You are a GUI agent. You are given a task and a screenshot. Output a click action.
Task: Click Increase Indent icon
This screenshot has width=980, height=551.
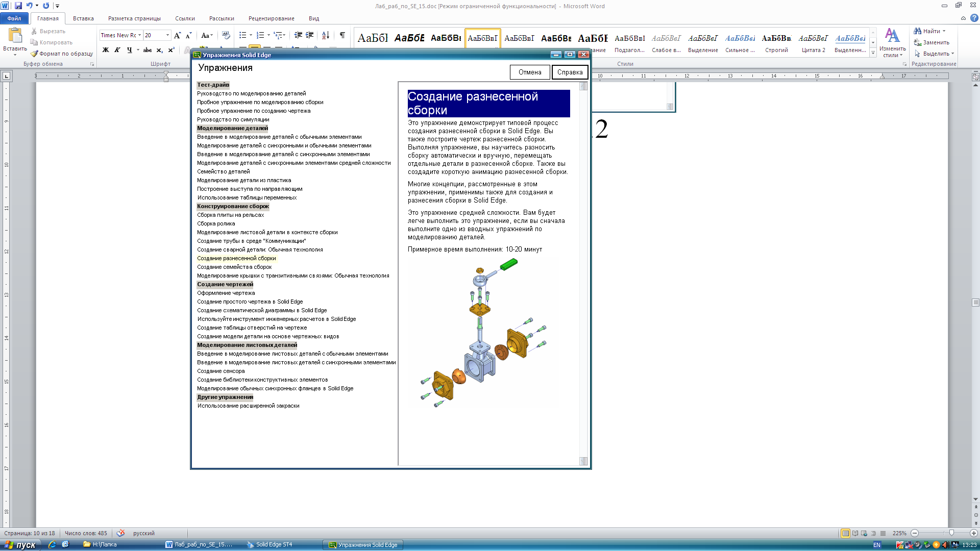[x=309, y=35]
